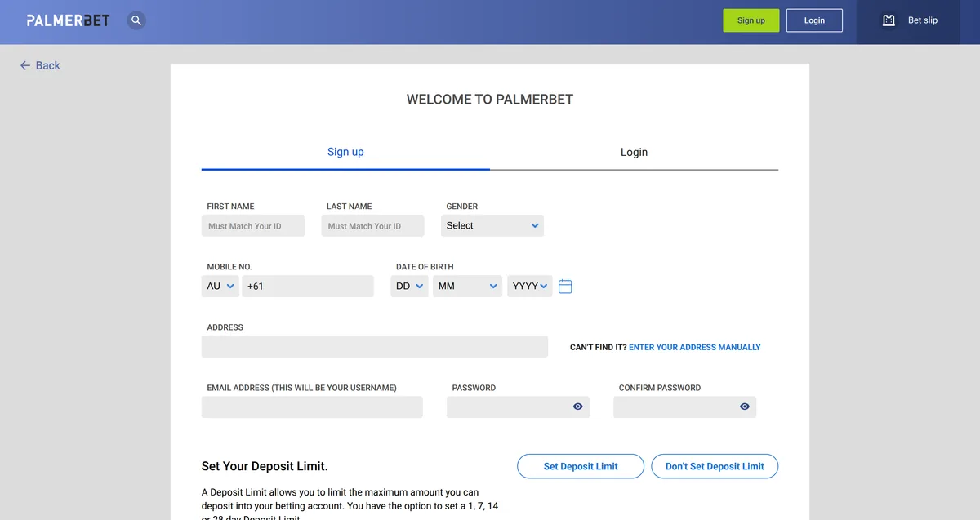Open the YYYY year dropdown

530,287
